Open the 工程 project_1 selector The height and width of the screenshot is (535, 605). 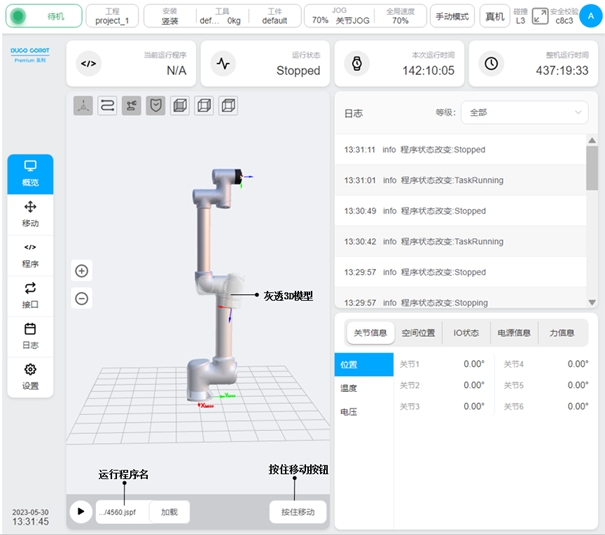click(x=112, y=16)
